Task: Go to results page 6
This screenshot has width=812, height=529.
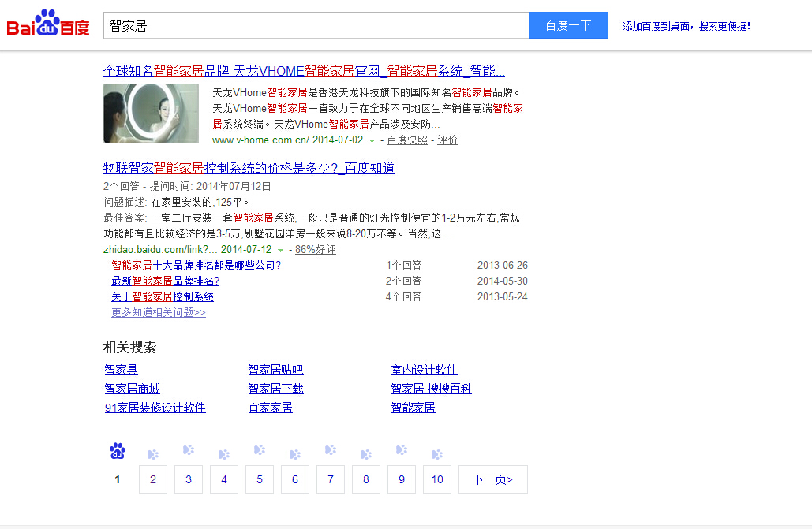Action: pyautogui.click(x=294, y=479)
